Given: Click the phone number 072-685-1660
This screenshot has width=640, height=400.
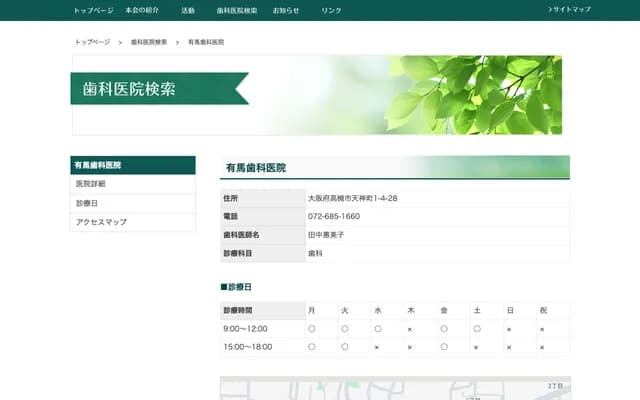Looking at the screenshot, I should (x=334, y=216).
